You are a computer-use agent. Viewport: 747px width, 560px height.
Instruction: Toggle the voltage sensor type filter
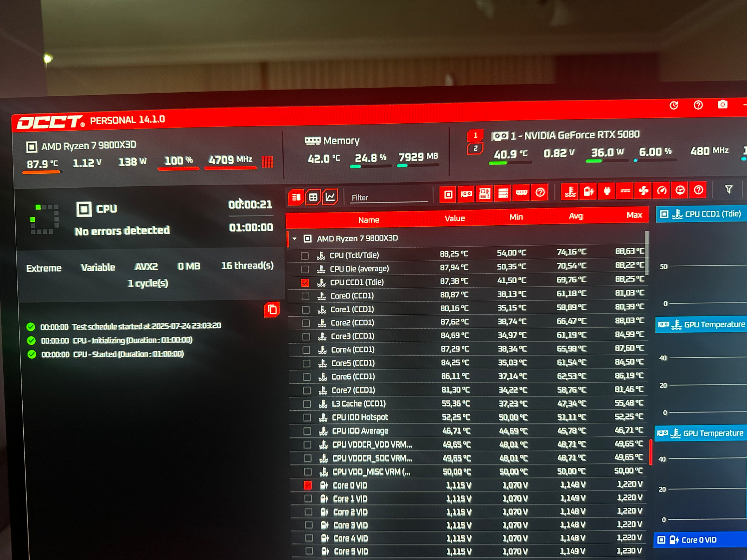click(588, 191)
